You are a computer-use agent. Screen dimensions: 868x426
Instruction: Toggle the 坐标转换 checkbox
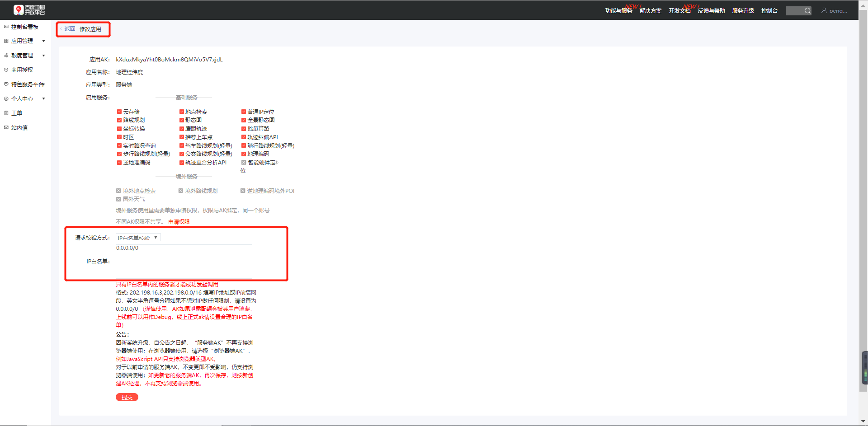point(119,129)
